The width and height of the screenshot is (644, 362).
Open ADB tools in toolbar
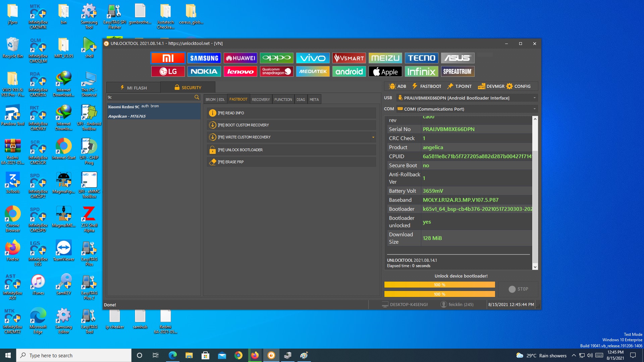tap(397, 86)
